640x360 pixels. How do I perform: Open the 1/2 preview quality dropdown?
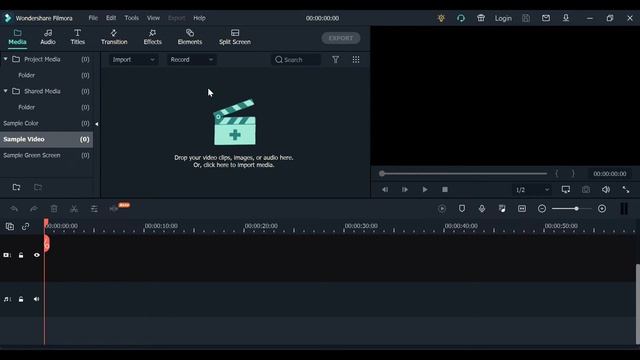532,190
